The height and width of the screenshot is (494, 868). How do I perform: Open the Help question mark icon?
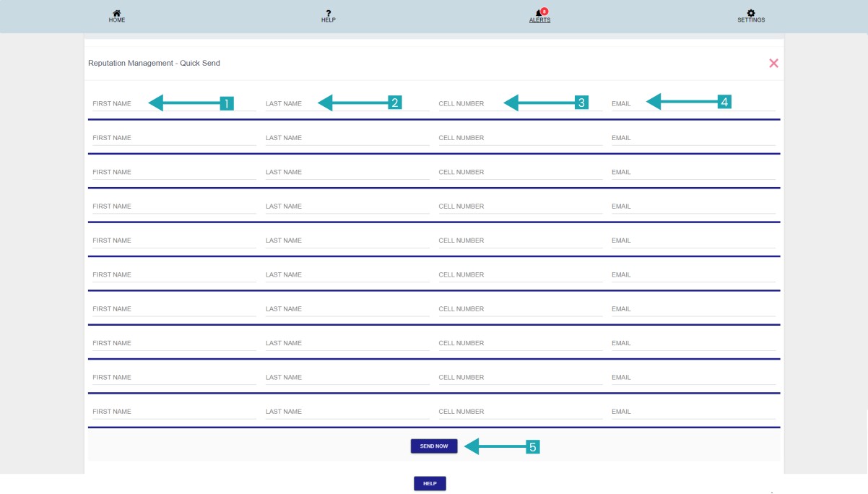(x=328, y=13)
